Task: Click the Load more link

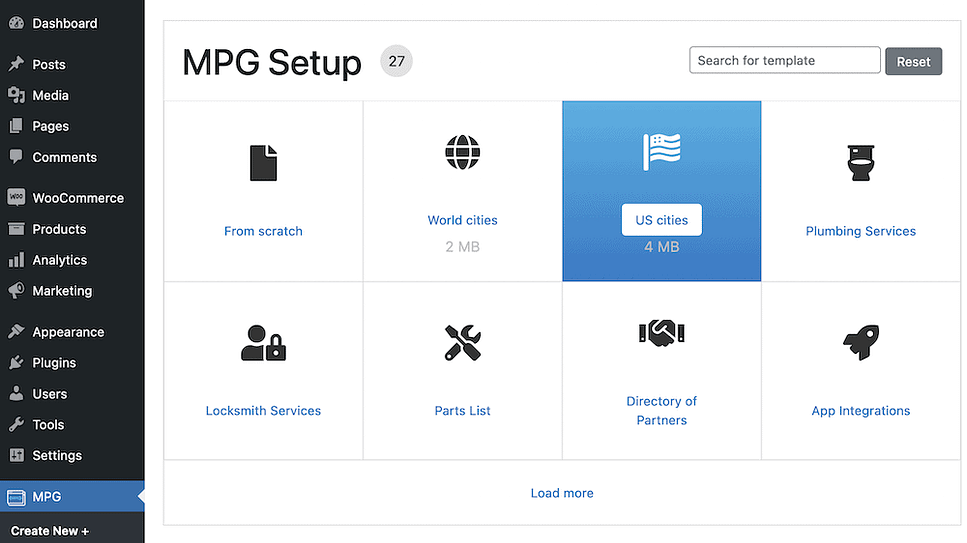Action: coord(562,493)
